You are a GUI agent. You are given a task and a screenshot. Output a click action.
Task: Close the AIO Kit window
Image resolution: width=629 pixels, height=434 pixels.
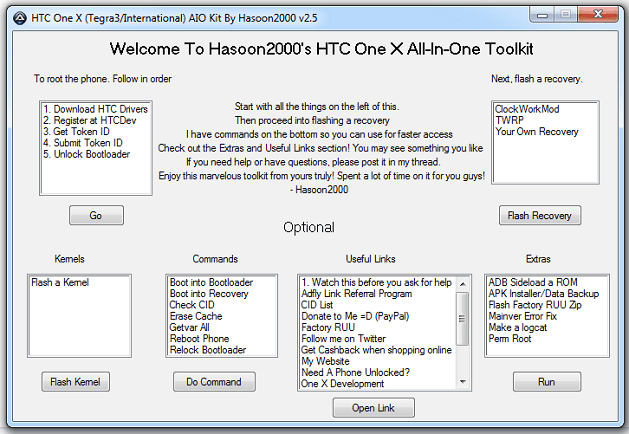(598, 14)
